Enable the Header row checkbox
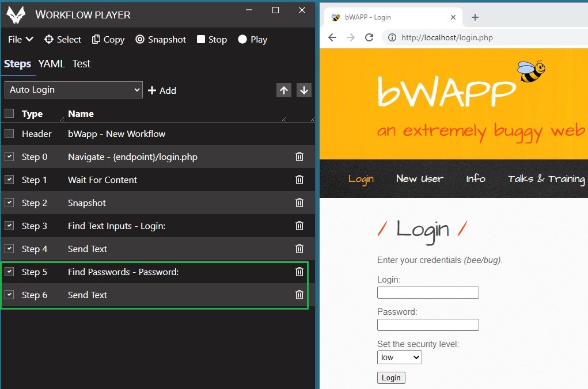Screen dimensions: 588x389 [9, 134]
